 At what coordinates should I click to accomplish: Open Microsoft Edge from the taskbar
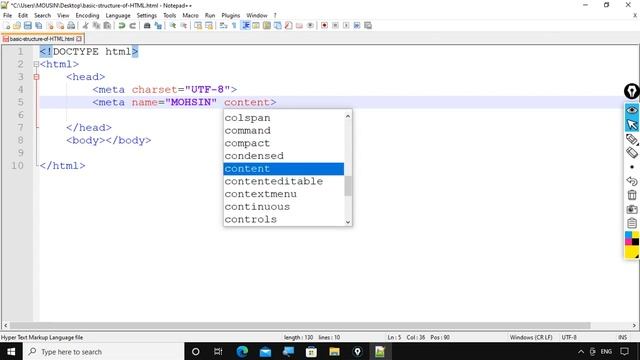coord(242,351)
